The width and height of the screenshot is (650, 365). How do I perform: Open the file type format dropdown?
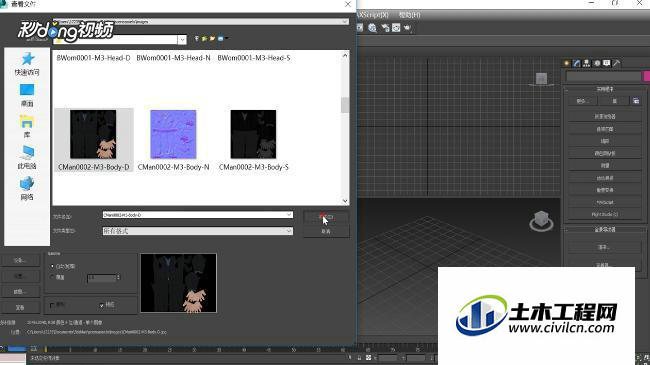point(289,231)
